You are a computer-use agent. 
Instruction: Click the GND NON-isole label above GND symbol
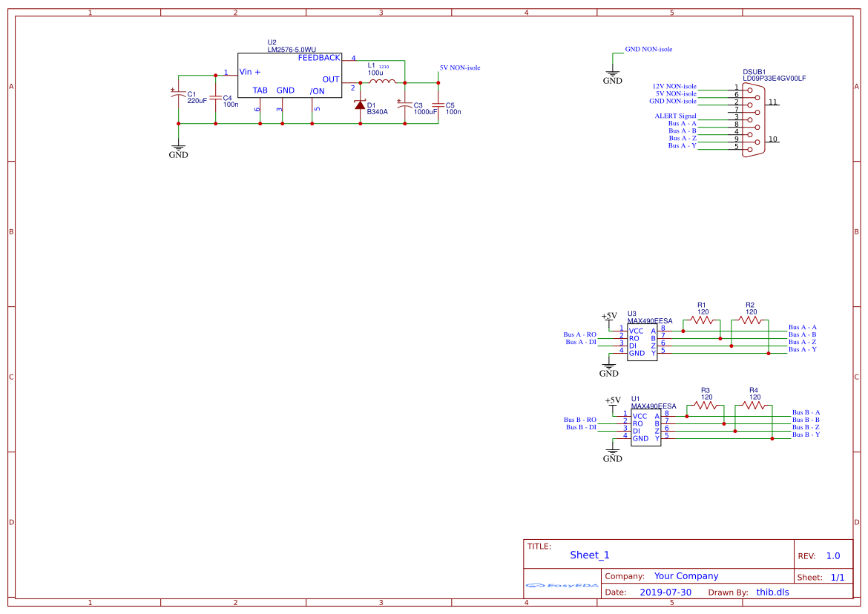click(649, 49)
